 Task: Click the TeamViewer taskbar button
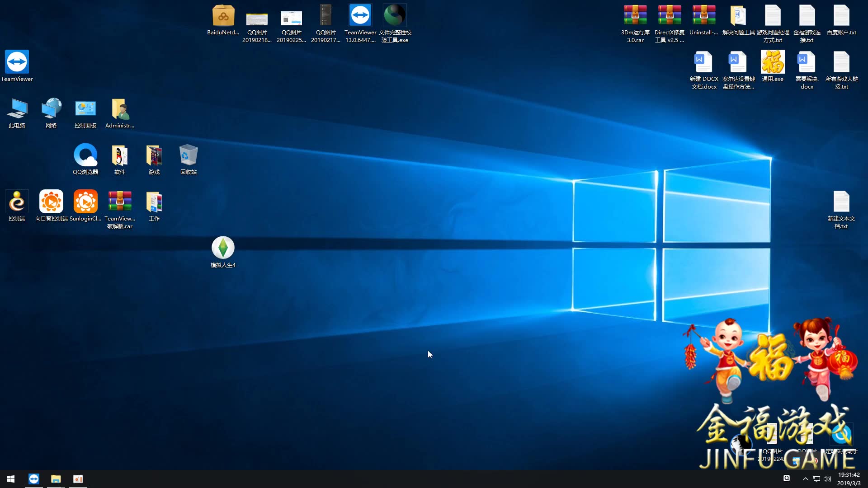[x=34, y=479]
